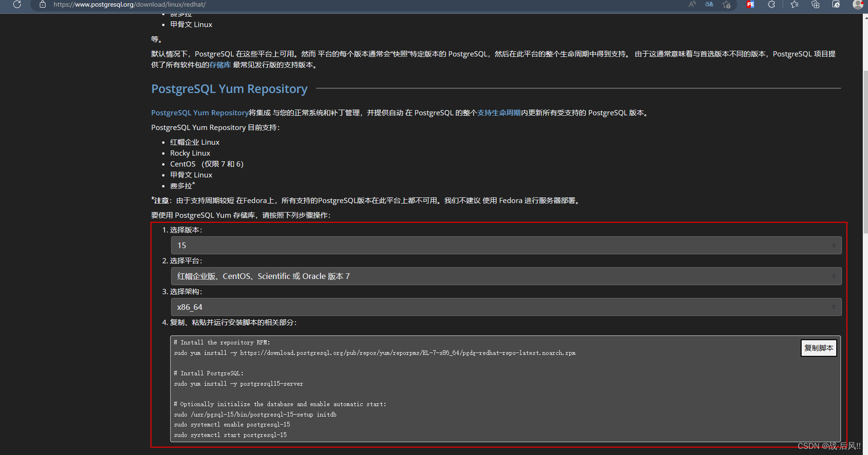Click the '费多拉*' list item in Yum section
Image resolution: width=868 pixels, height=455 pixels.
(x=183, y=186)
